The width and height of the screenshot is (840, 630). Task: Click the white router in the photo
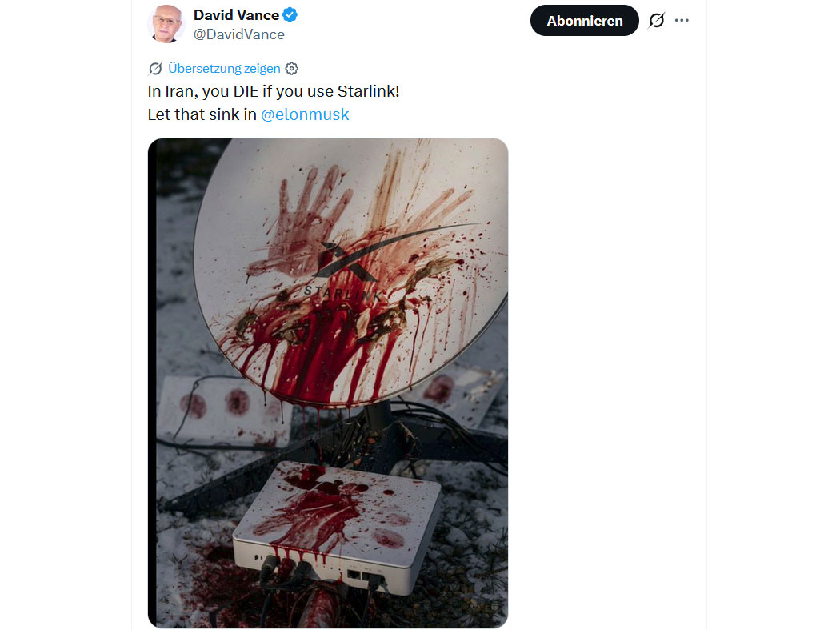(x=337, y=528)
